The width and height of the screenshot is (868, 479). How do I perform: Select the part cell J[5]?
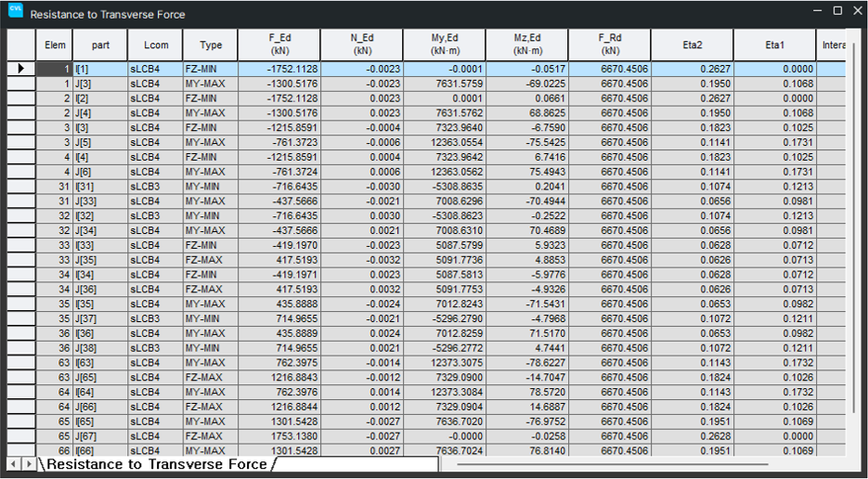pyautogui.click(x=100, y=143)
